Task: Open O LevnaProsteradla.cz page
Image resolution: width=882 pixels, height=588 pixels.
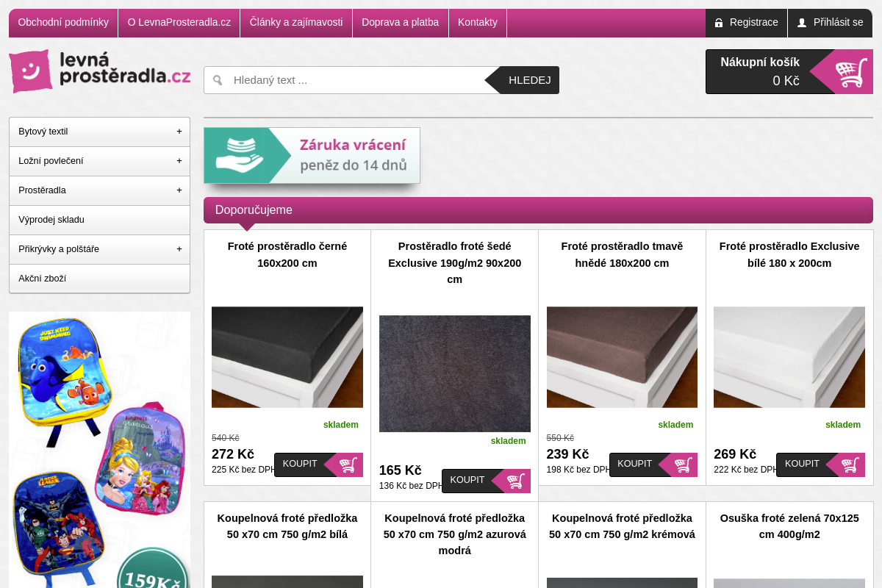Action: [179, 23]
